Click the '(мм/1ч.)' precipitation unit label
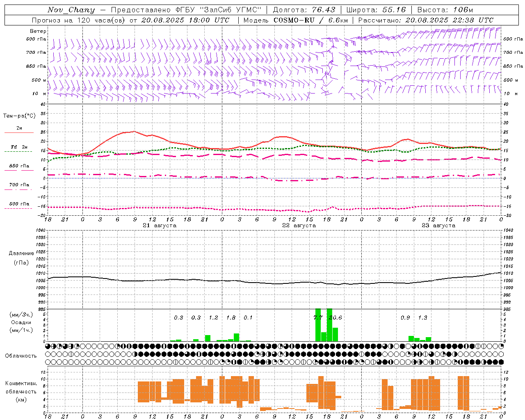This screenshot has height=420, width=525. 21,330
